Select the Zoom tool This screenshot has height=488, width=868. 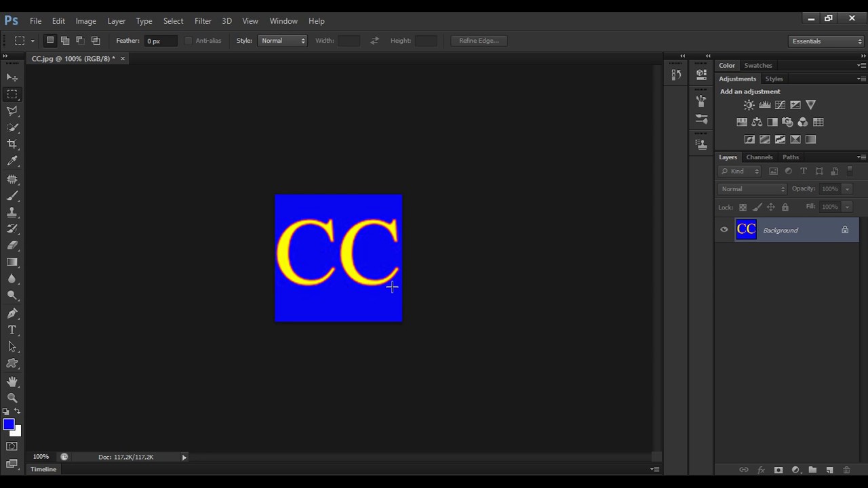click(12, 398)
